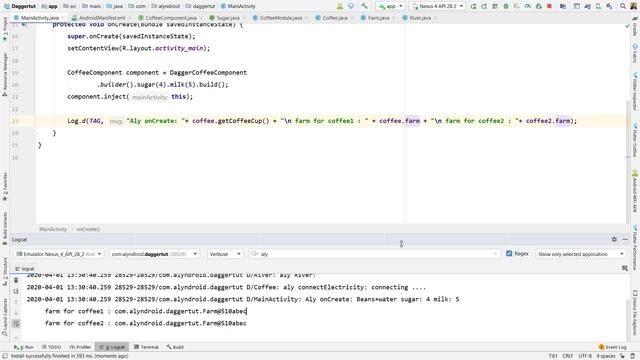Open the Layout Captures side tab

point(5,317)
